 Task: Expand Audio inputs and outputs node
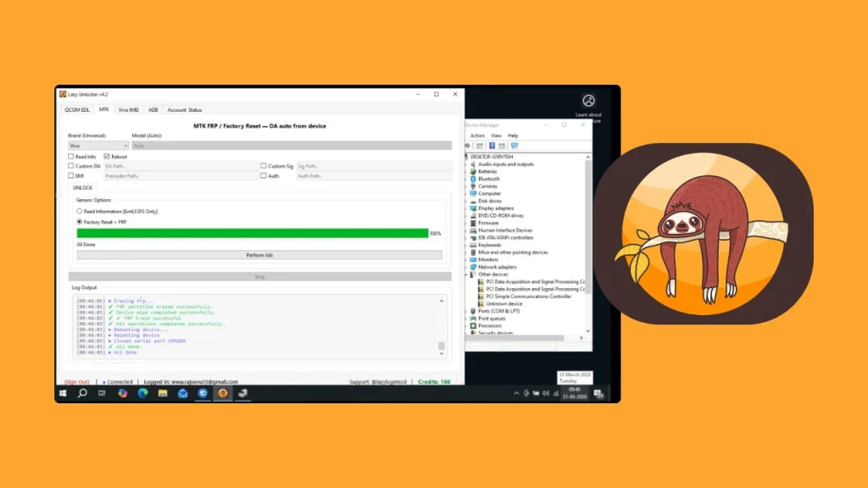click(x=467, y=164)
